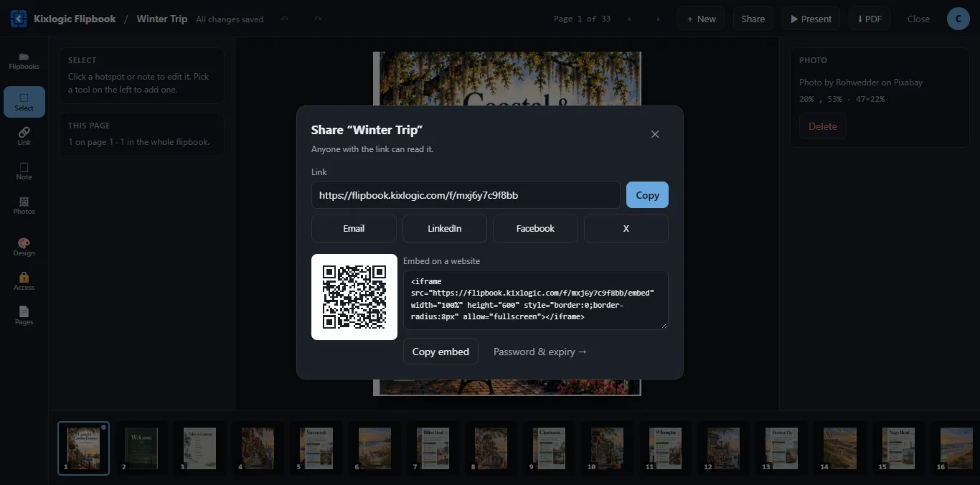Start Present mode
This screenshot has width=980, height=485.
point(811,19)
